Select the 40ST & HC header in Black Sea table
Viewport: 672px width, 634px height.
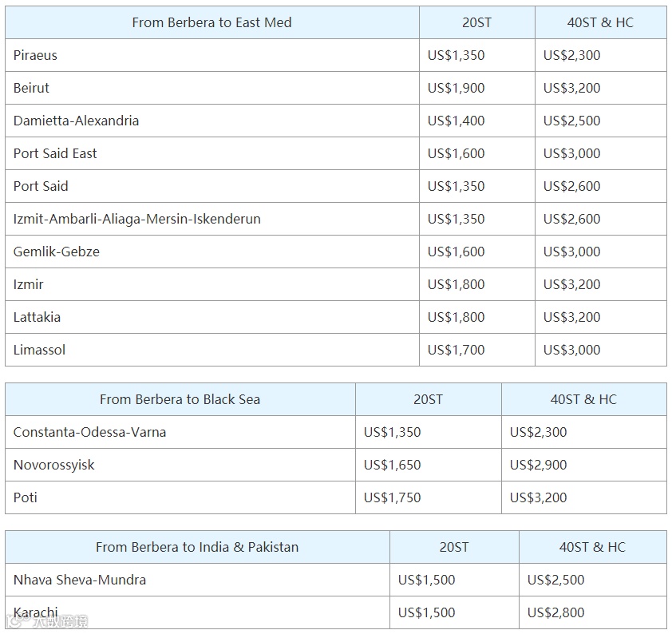click(x=583, y=399)
